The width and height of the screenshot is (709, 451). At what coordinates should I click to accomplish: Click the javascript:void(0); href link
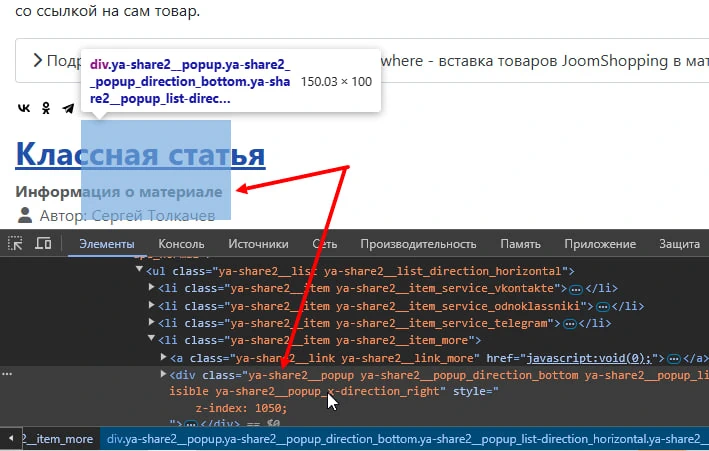(589, 358)
